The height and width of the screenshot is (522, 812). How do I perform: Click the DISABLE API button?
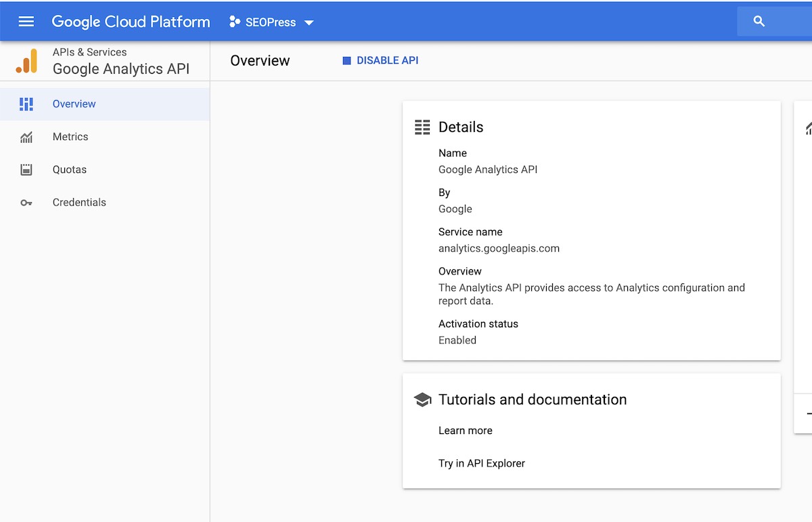[x=380, y=60]
